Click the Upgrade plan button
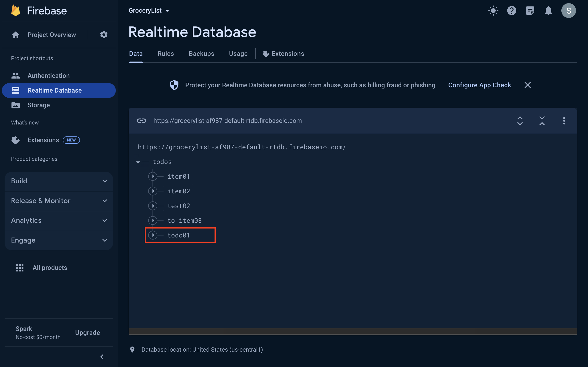The width and height of the screenshot is (588, 367). (87, 333)
